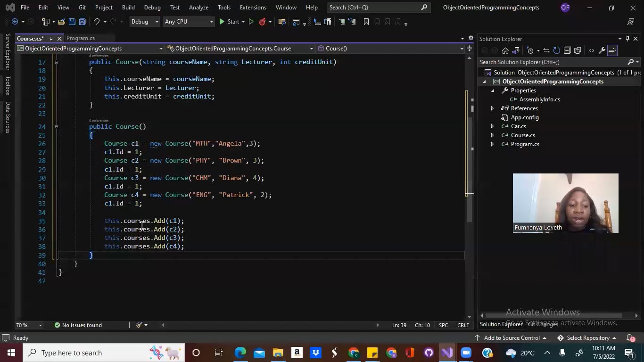This screenshot has width=644, height=362.
Task: Open the Debug menu in the menu bar
Action: [x=152, y=8]
